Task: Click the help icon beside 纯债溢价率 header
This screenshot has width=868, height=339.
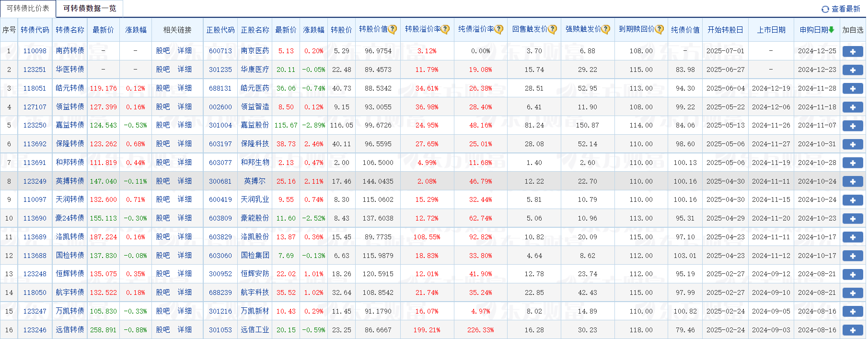Action: pos(499,29)
